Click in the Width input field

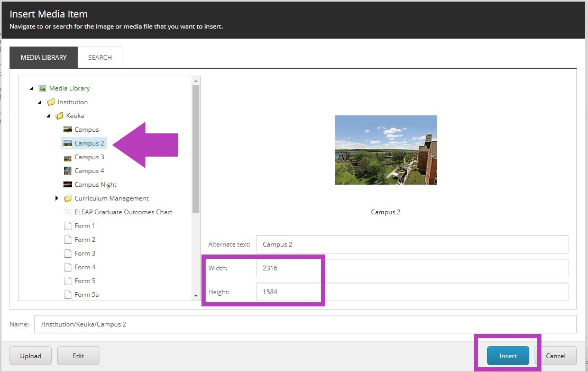coord(411,268)
